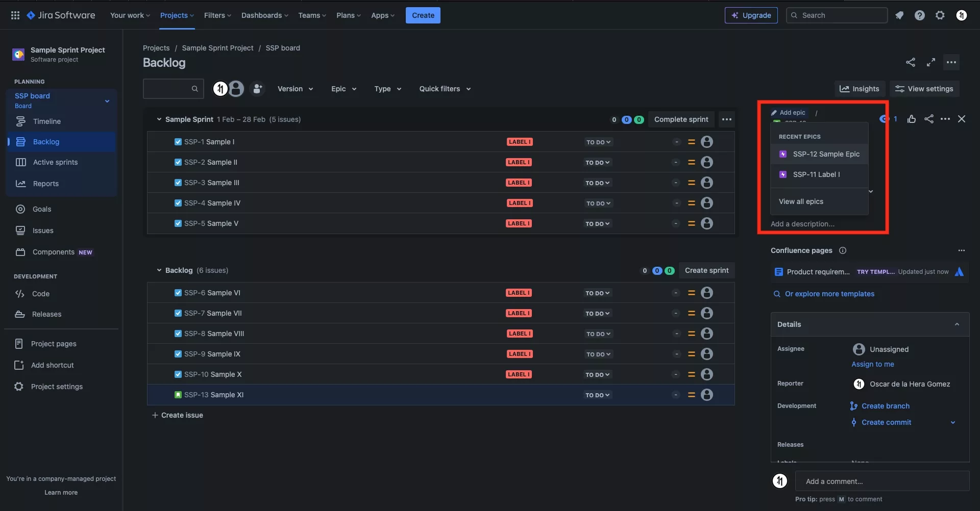Screen dimensions: 980x511
Task: Click issue type checkbox icon for SSP-1
Action: click(x=178, y=142)
